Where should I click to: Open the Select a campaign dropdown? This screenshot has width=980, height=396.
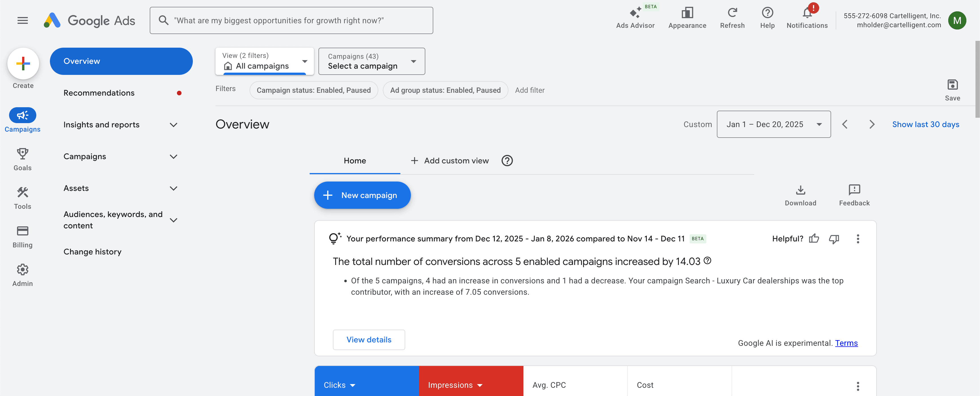pos(371,61)
